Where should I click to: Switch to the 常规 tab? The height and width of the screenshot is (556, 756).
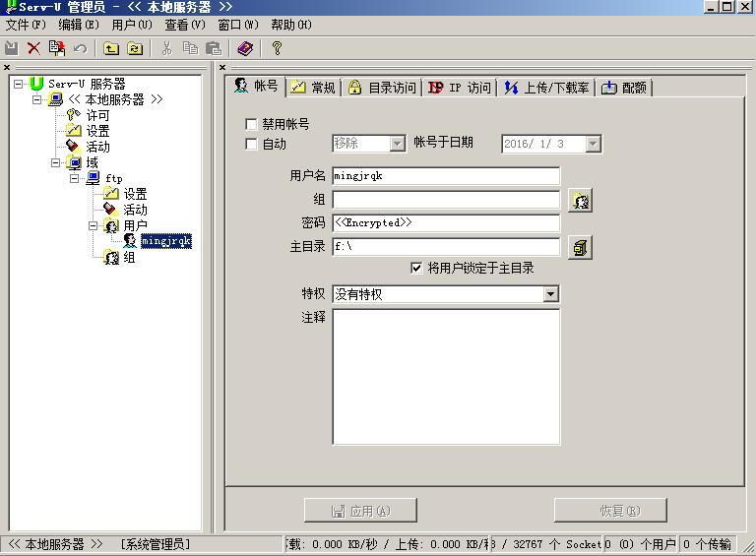314,88
